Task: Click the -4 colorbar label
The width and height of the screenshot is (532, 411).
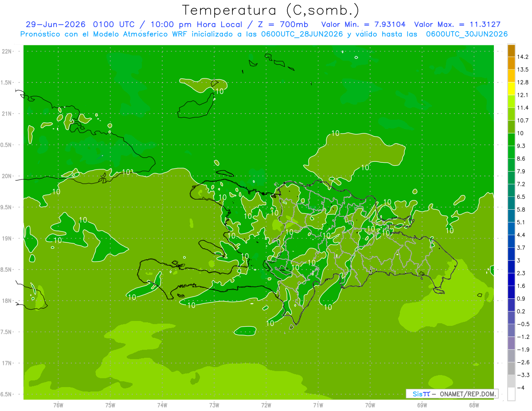Action: click(x=520, y=388)
